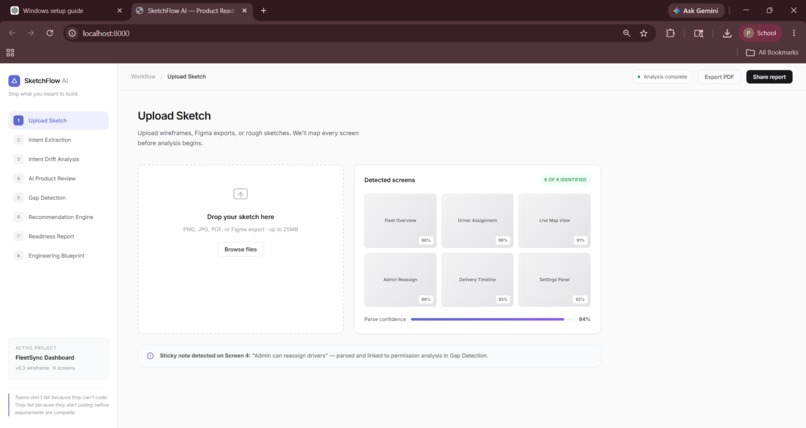The width and height of the screenshot is (806, 428).
Task: Open a new browser tab with plus
Action: [263, 10]
